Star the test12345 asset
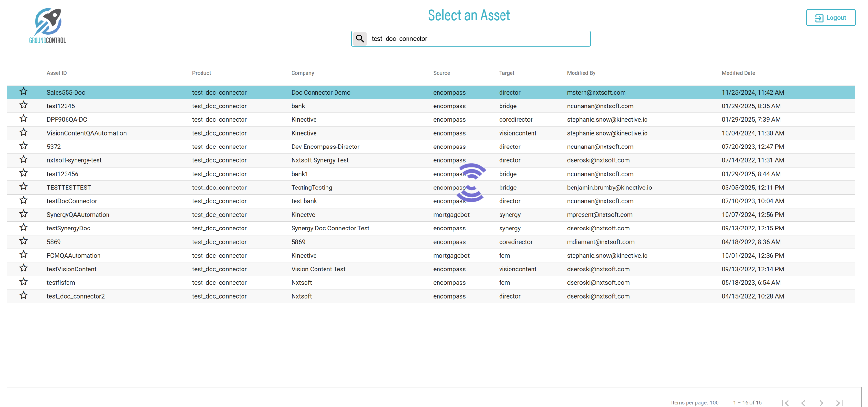The width and height of the screenshot is (868, 407). (x=23, y=105)
